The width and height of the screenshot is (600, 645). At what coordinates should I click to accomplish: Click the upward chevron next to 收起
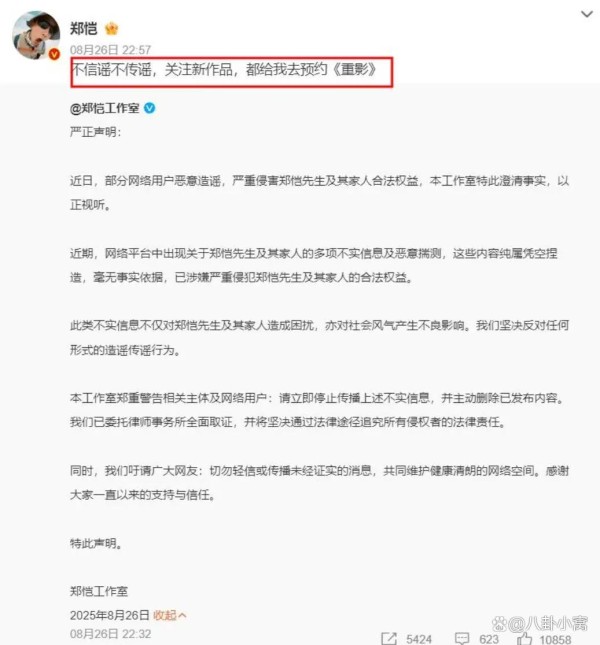(x=183, y=615)
